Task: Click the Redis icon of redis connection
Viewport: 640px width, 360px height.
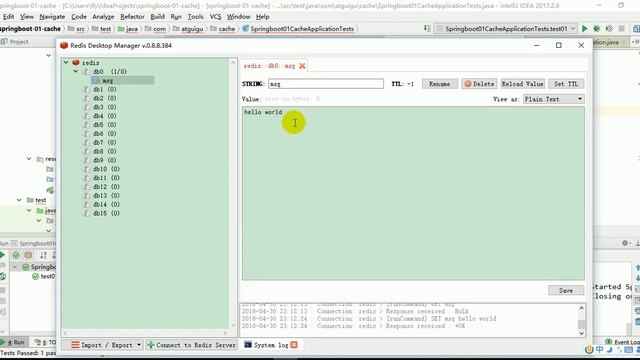Action: (x=76, y=62)
